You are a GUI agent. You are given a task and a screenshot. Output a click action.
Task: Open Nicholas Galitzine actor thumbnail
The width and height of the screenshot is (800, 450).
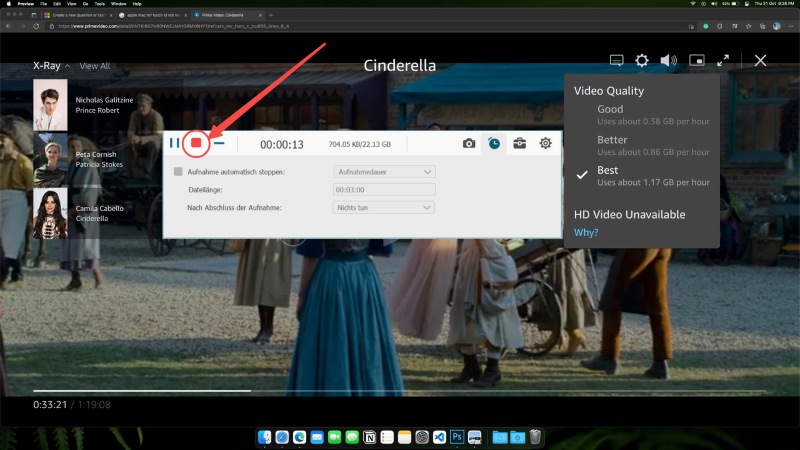(50, 105)
